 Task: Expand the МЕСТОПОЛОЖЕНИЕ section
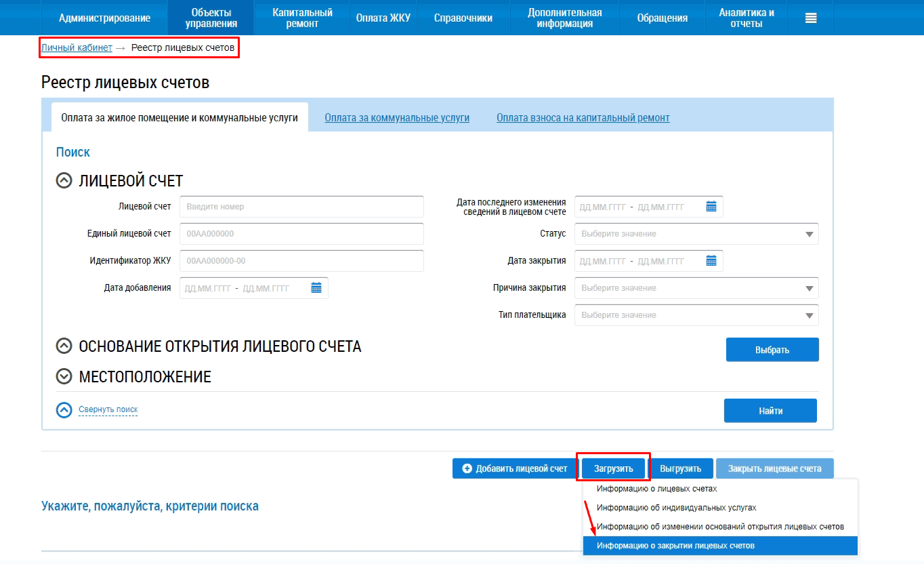(x=64, y=376)
